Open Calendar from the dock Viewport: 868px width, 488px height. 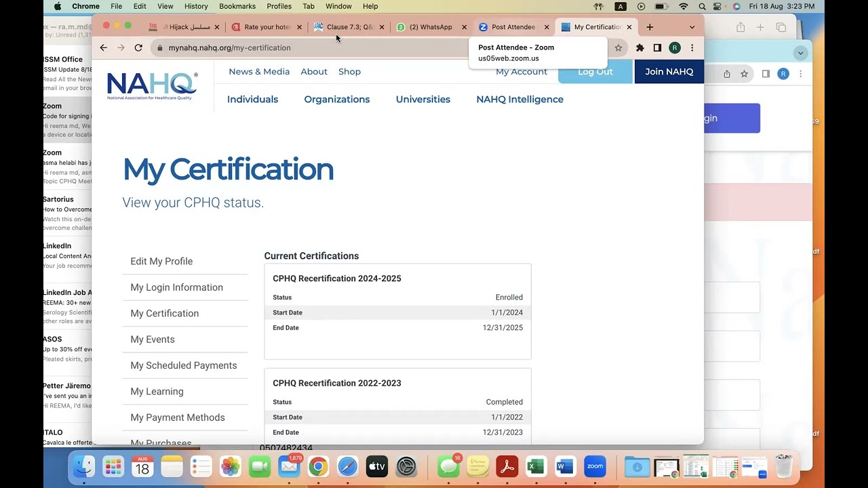(x=142, y=466)
